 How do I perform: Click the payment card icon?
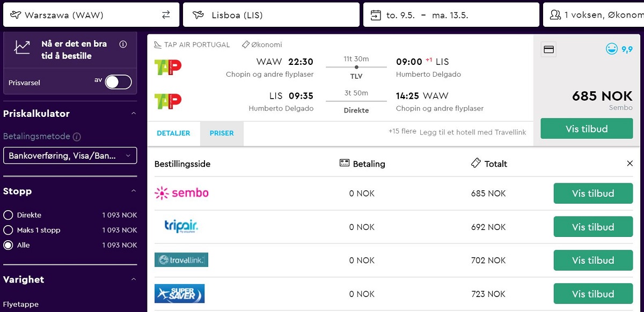point(548,49)
